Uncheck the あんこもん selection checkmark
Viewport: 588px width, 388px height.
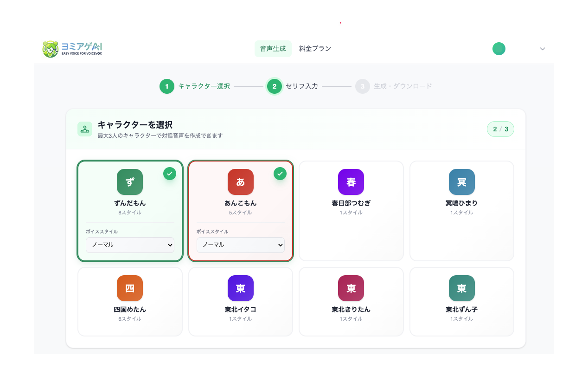tap(280, 174)
